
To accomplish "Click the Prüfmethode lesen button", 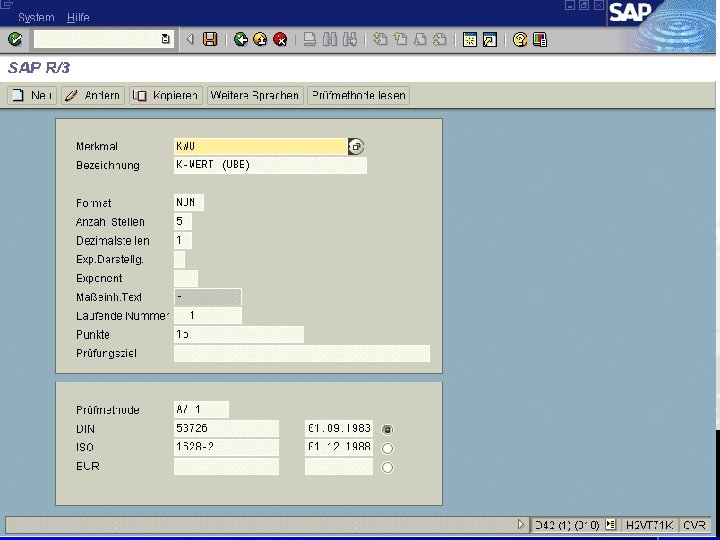I will tap(359, 96).
